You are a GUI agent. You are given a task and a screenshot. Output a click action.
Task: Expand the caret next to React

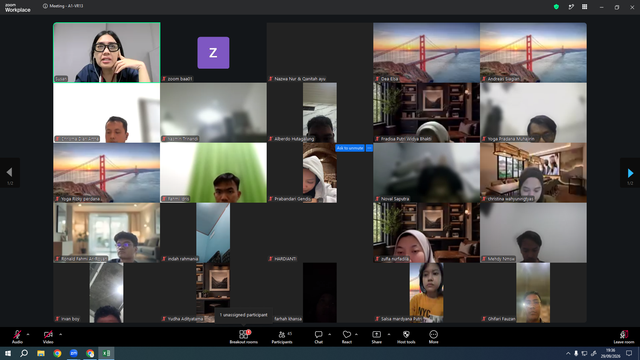356,334
